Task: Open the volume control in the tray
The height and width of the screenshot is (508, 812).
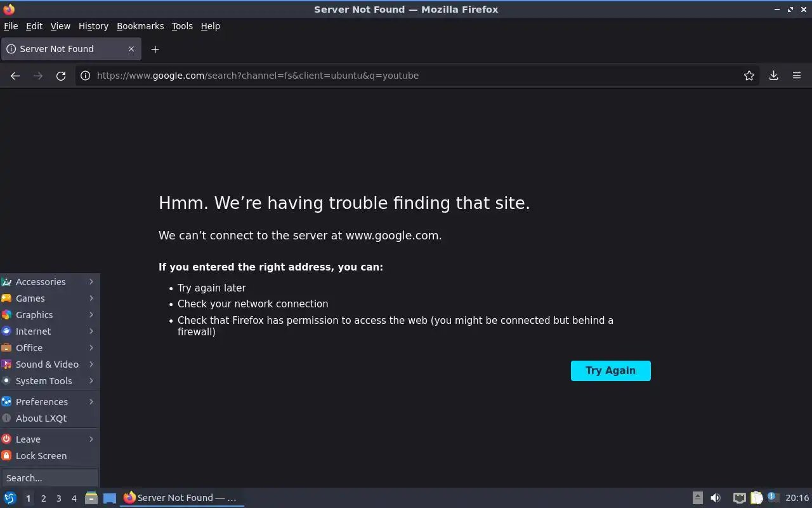Action: tap(716, 498)
